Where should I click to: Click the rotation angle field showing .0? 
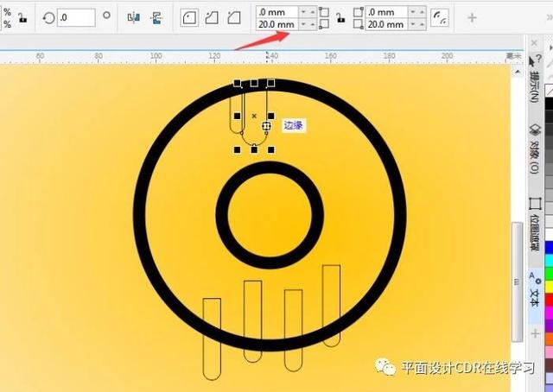[76, 17]
